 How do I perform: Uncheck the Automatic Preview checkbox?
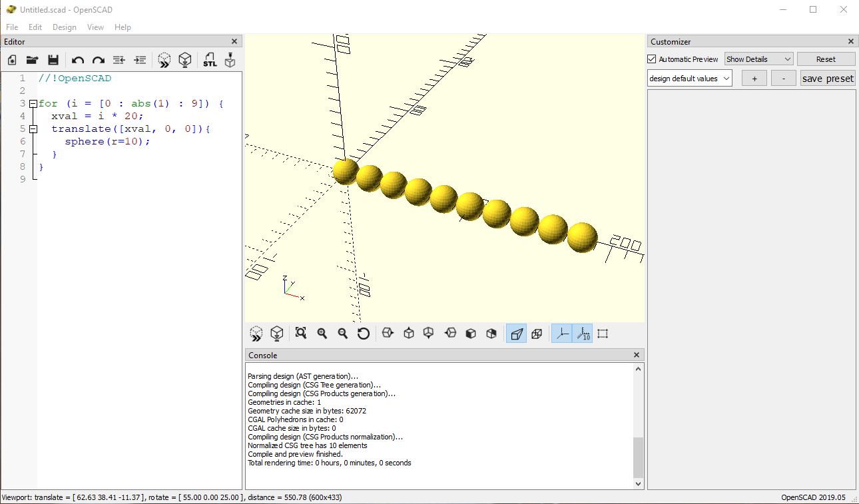pyautogui.click(x=652, y=59)
